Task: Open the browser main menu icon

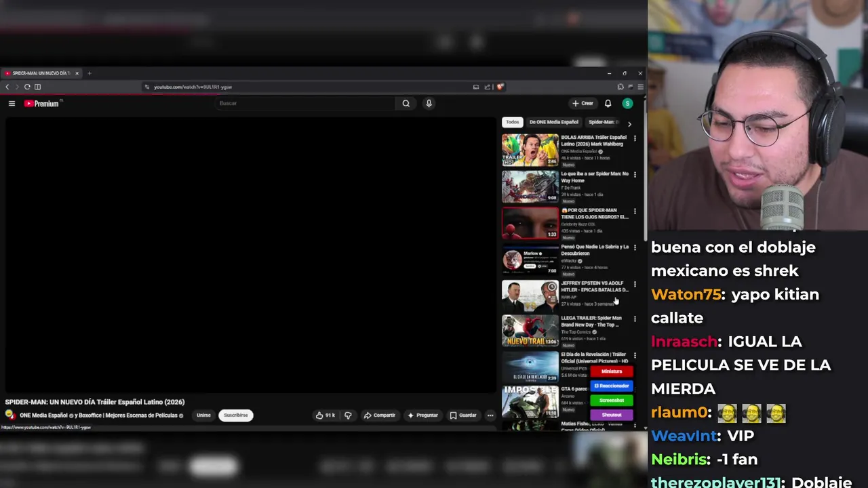Action: pyautogui.click(x=640, y=87)
